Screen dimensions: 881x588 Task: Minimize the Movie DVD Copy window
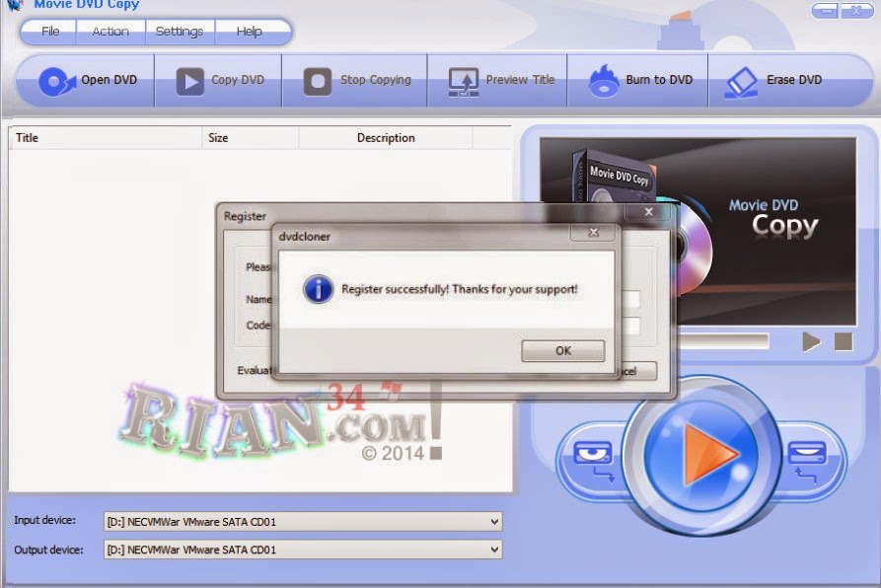coord(825,10)
